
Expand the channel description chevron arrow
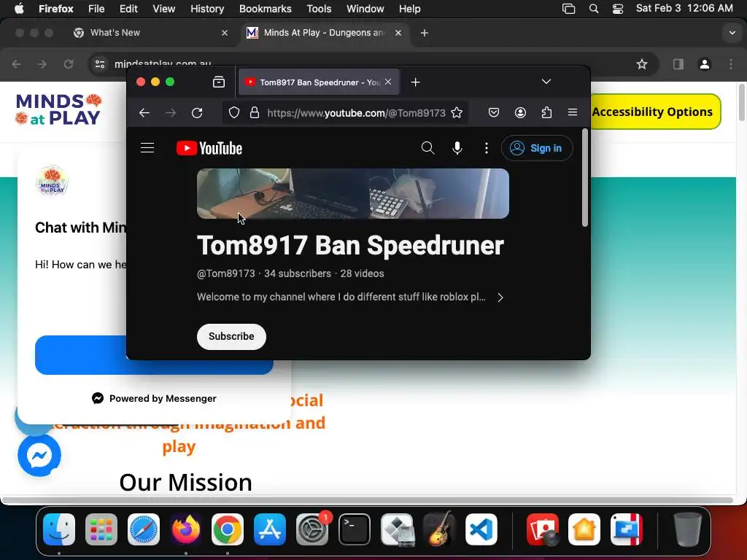(x=500, y=297)
